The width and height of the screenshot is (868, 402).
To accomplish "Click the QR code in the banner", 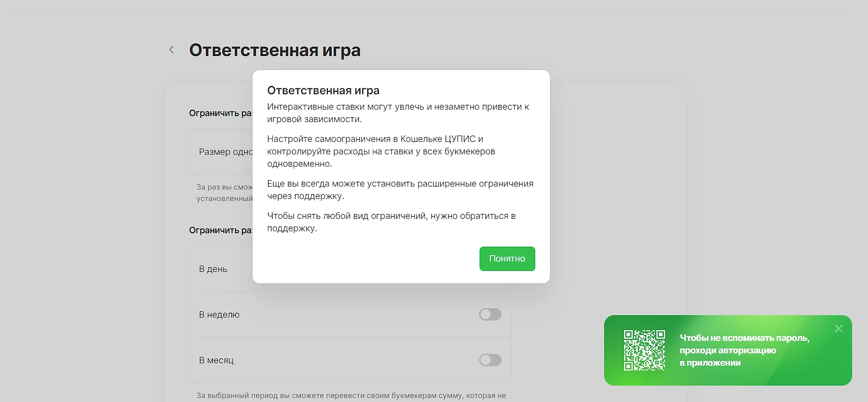I will click(x=644, y=350).
